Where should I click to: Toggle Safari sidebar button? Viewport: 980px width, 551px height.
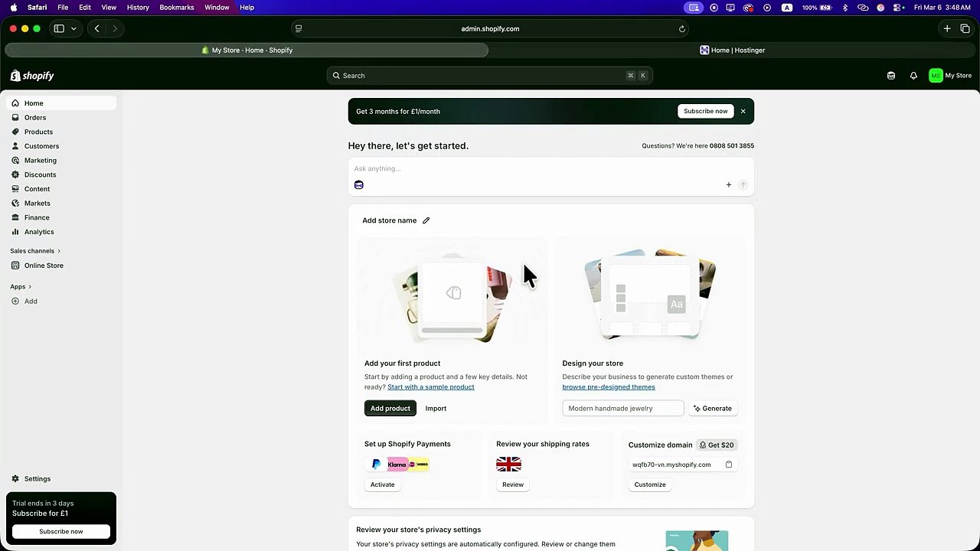tap(59, 29)
